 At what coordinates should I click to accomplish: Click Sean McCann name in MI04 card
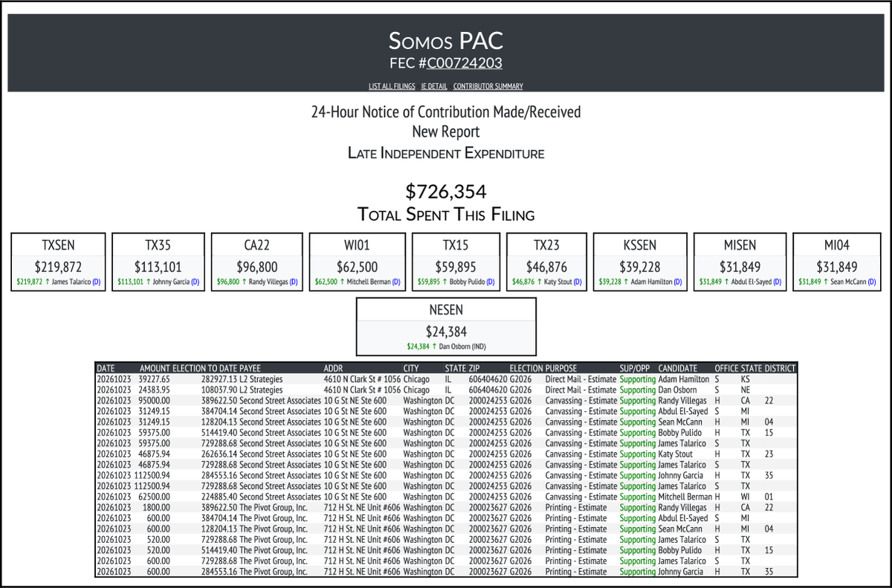point(847,282)
